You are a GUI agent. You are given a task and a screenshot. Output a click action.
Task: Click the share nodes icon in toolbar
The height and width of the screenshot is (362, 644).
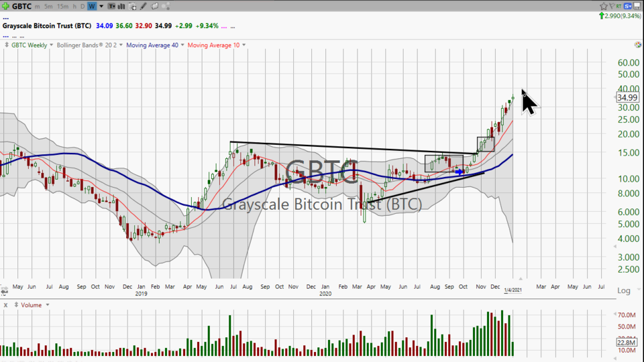coord(166,6)
